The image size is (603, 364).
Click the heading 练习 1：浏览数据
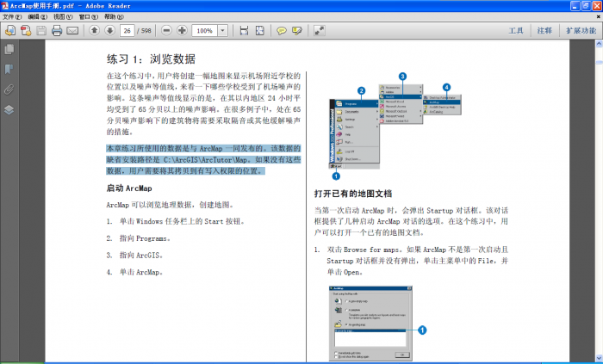[x=151, y=59]
